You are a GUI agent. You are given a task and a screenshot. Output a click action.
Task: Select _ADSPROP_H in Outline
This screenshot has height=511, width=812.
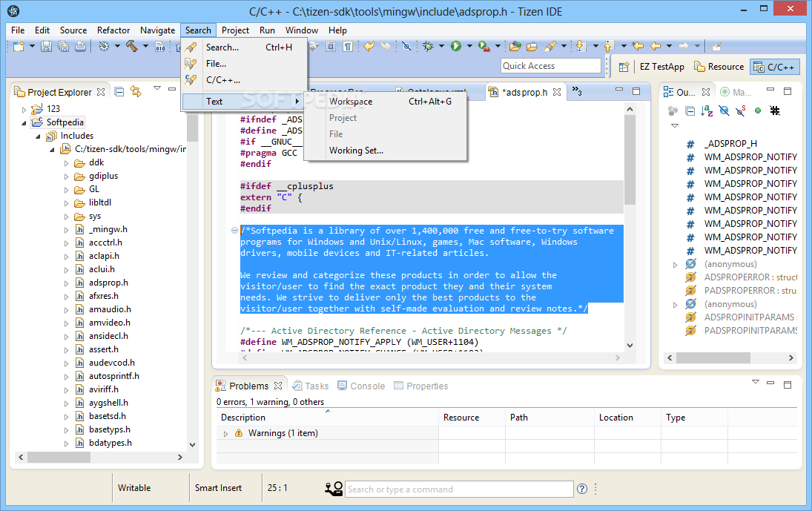730,143
